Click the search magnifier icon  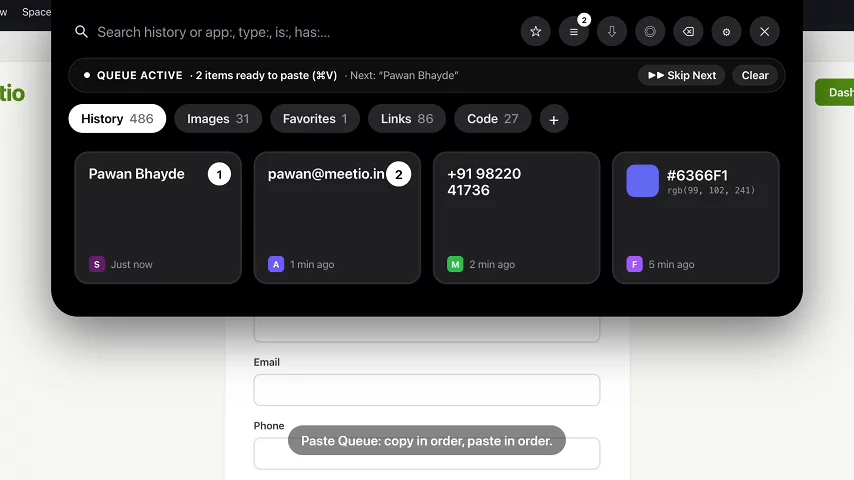coord(81,32)
